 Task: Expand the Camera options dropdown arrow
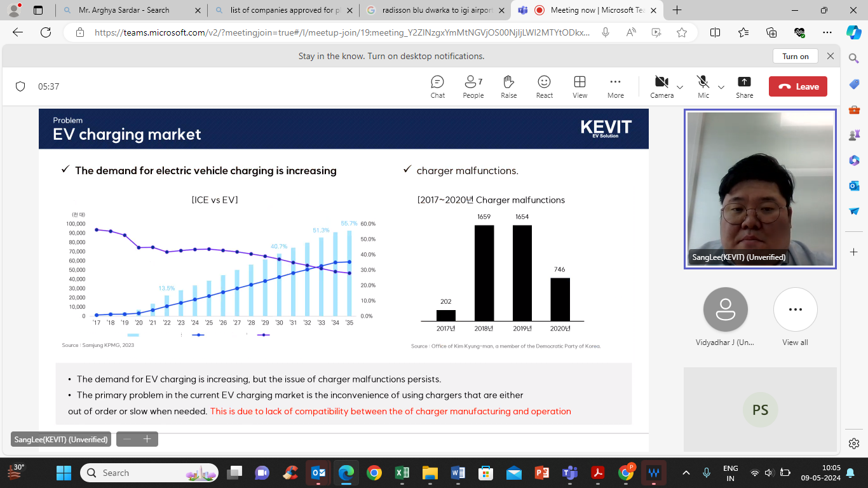[680, 87]
